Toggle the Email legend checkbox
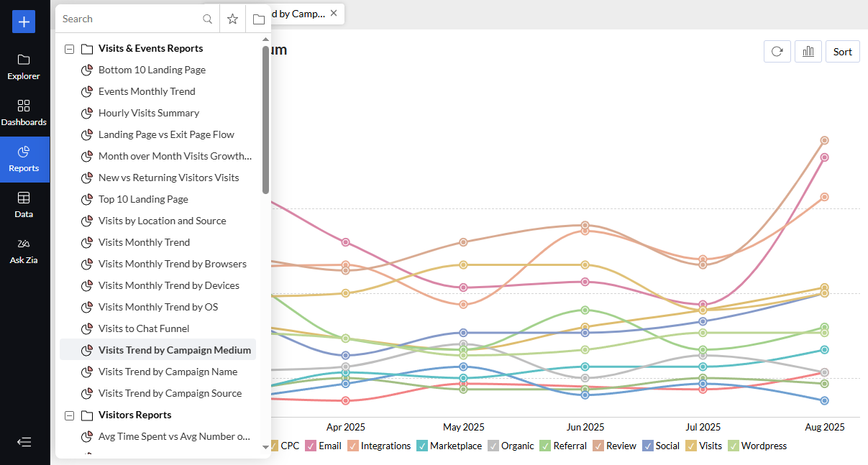868x465 pixels. (x=311, y=446)
